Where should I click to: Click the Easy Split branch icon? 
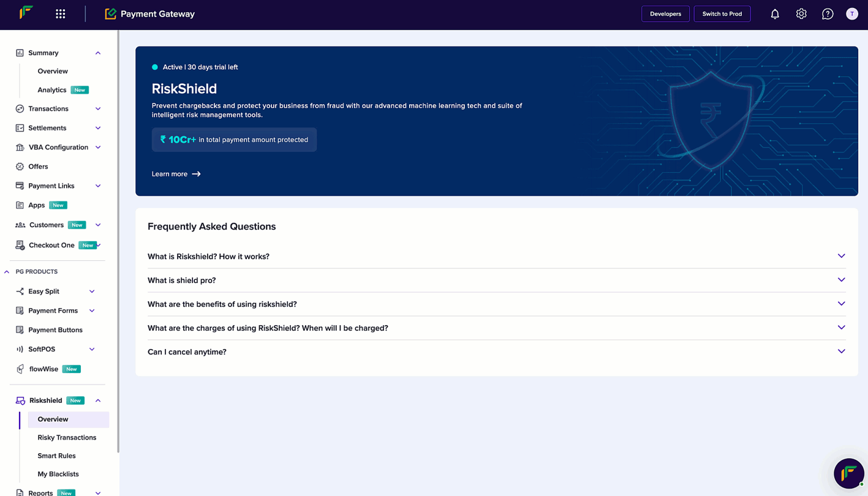point(20,291)
